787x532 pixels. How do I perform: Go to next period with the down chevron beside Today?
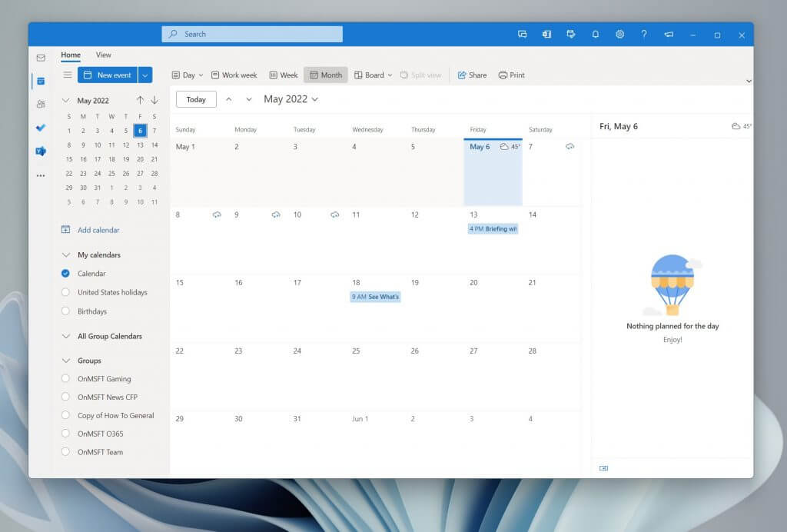249,99
